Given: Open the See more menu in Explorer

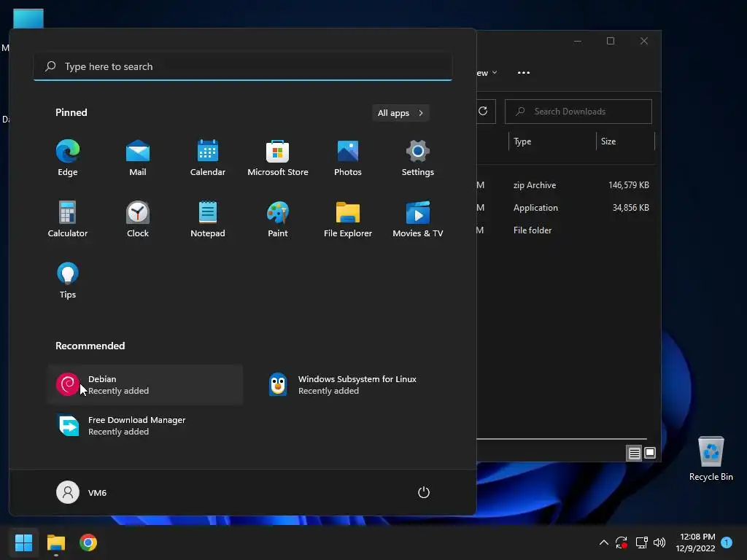Looking at the screenshot, I should (x=524, y=72).
